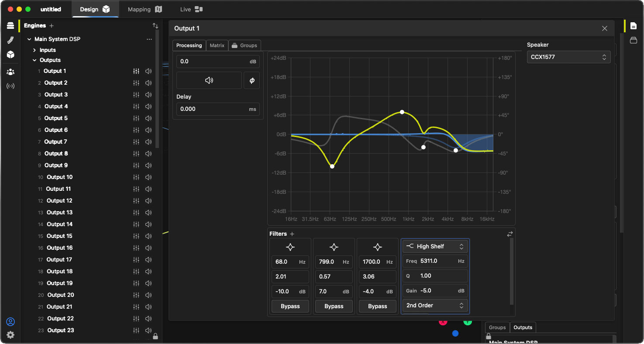Select the Processing tab in the Output 1 dialog
The width and height of the screenshot is (644, 344).
pyautogui.click(x=189, y=45)
